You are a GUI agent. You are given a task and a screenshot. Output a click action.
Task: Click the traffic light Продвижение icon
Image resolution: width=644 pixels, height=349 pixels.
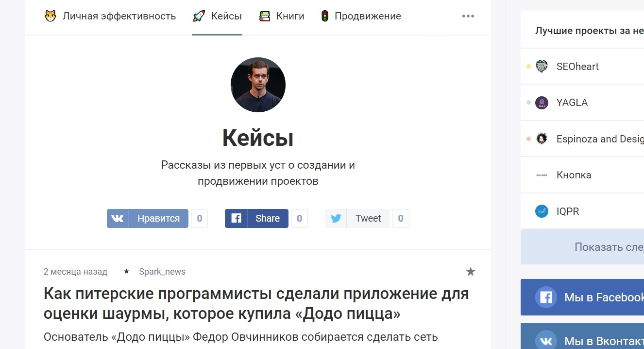tap(324, 16)
